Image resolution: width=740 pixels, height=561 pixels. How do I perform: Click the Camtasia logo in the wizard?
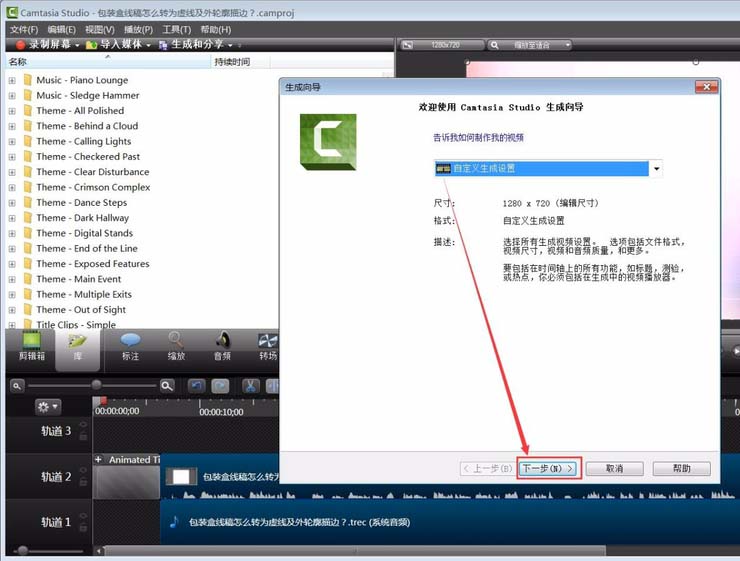328,142
